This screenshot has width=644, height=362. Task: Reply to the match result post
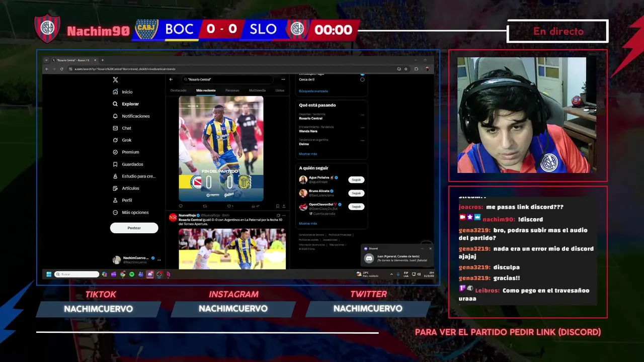(181, 206)
